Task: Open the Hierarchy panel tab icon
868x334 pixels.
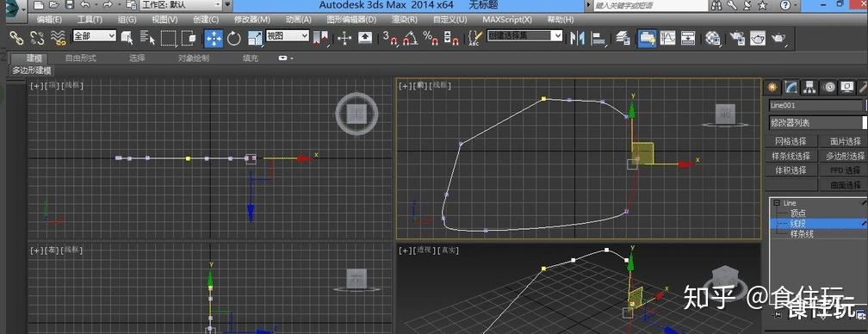Action: (809, 87)
